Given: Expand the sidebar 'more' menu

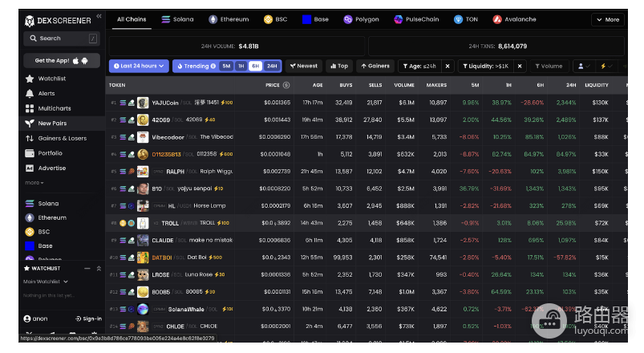Looking at the screenshot, I should point(34,182).
